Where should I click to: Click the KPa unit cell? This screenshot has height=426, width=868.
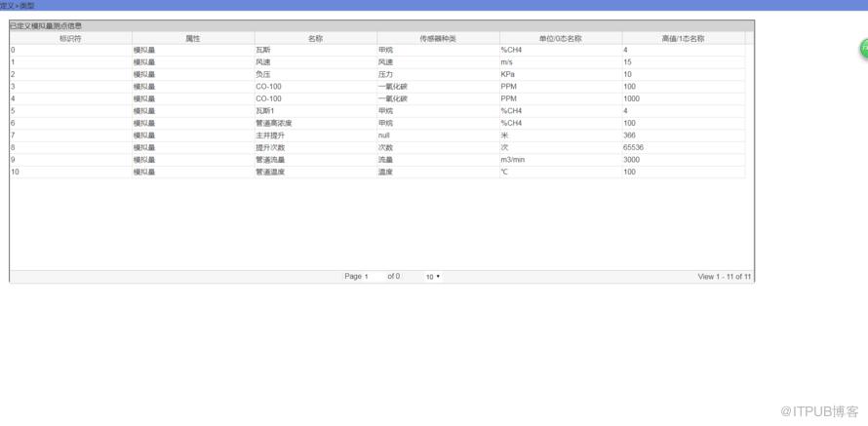[x=561, y=74]
